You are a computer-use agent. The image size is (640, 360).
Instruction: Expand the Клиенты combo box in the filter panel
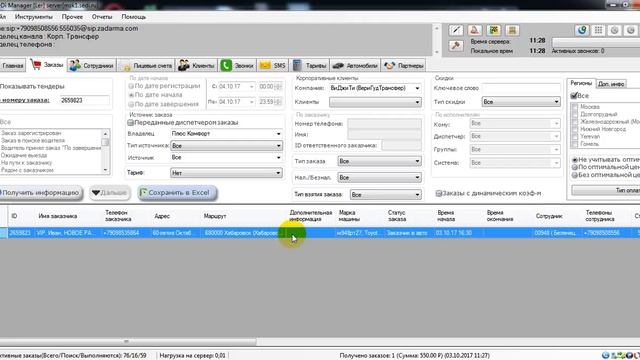click(x=417, y=102)
